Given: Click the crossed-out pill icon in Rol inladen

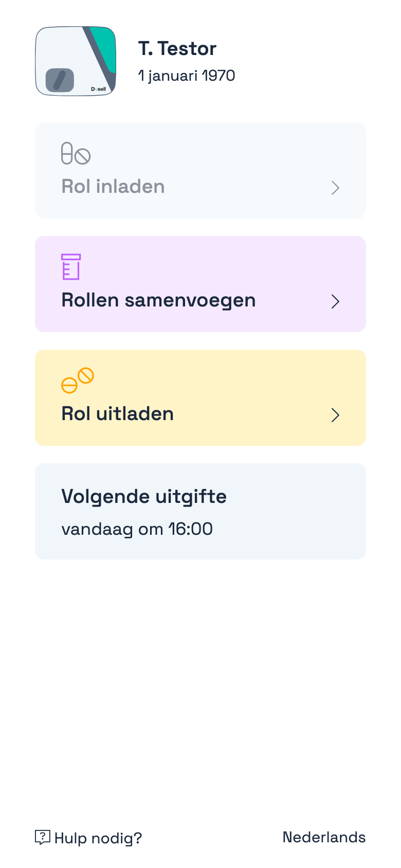Looking at the screenshot, I should 82,155.
